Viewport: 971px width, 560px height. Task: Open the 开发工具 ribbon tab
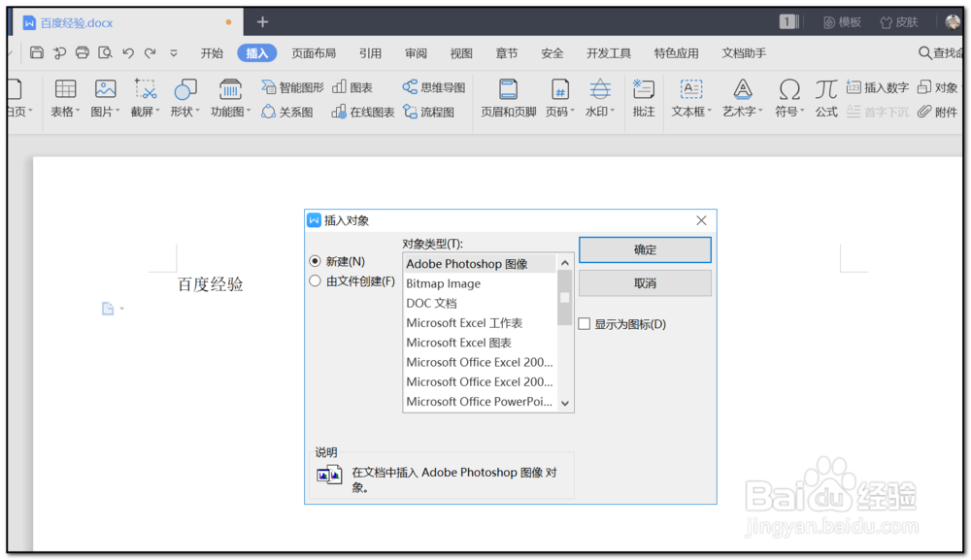(x=608, y=53)
